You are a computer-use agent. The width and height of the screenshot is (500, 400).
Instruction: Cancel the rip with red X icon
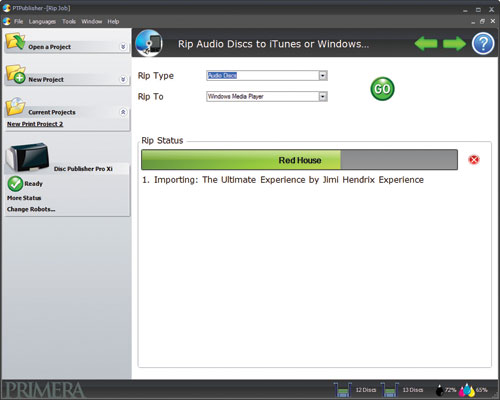pos(474,160)
